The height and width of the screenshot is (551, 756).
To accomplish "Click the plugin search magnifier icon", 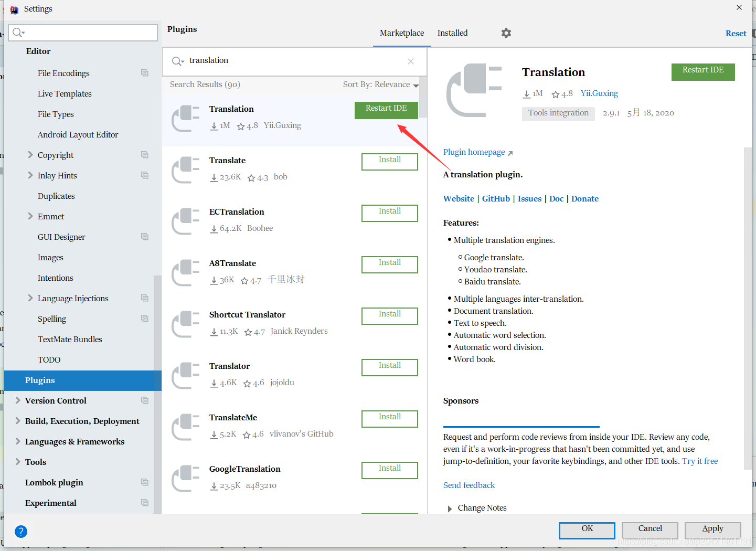I will tap(178, 61).
